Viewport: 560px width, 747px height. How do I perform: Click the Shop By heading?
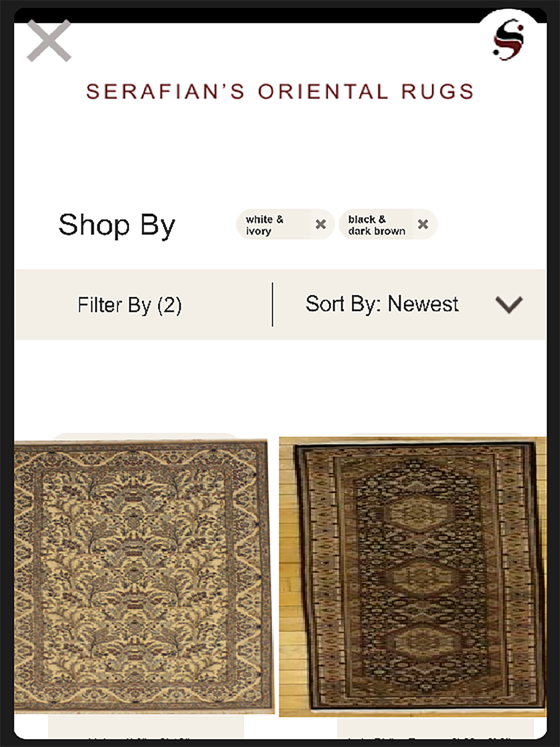click(117, 225)
